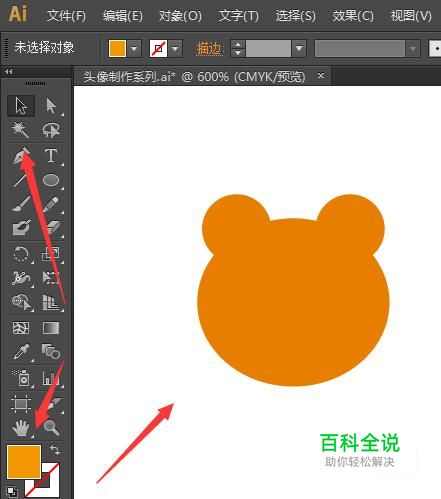Select the Gradient tool
Image resolution: width=441 pixels, height=499 pixels.
point(51,328)
